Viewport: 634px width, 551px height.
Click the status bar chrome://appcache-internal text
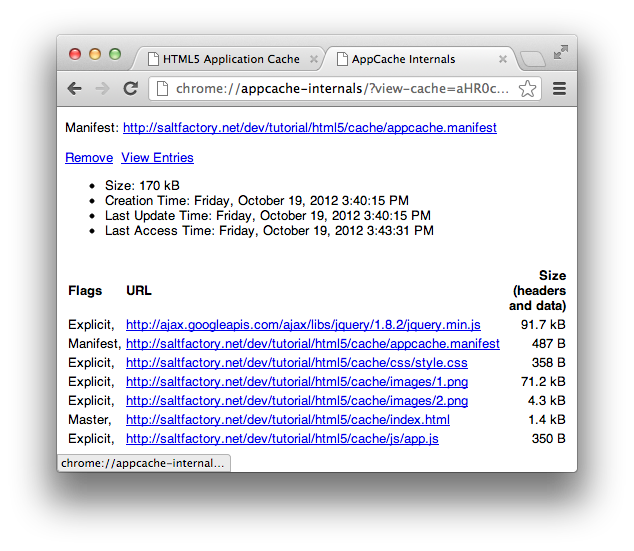143,463
